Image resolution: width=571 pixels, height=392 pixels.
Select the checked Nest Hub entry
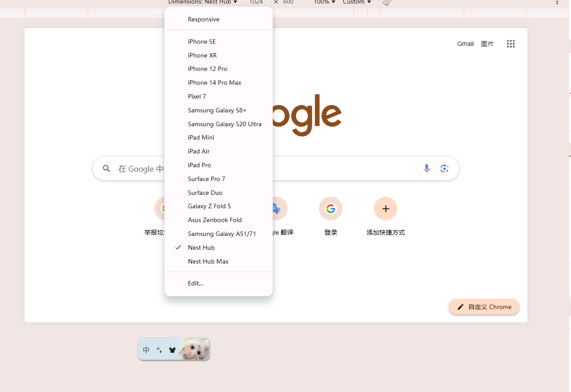[219, 248]
